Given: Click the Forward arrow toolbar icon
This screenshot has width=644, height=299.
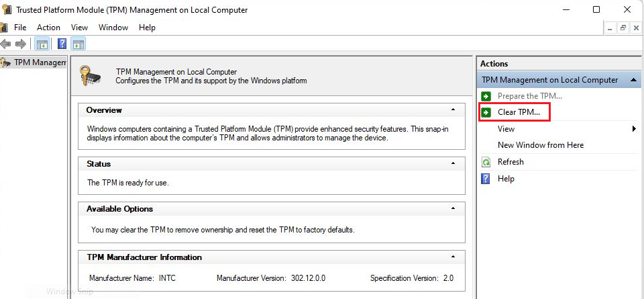Looking at the screenshot, I should tap(21, 44).
